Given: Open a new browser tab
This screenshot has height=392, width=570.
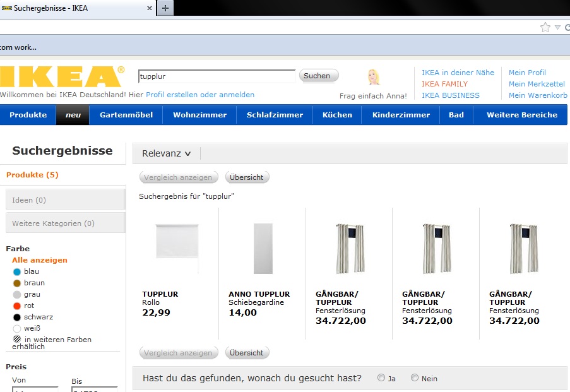Looking at the screenshot, I should [x=165, y=8].
